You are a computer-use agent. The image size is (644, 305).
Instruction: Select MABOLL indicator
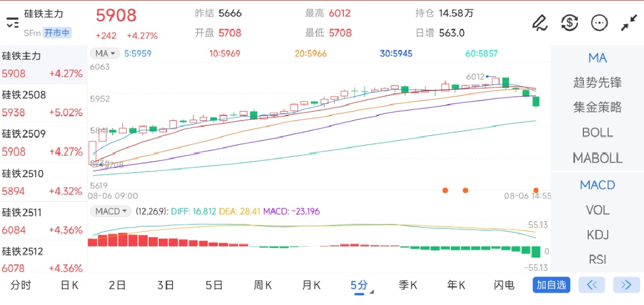tap(597, 158)
